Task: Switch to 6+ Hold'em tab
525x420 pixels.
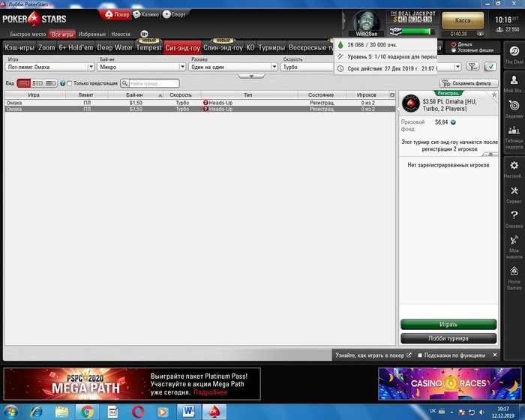Action: click(x=76, y=48)
